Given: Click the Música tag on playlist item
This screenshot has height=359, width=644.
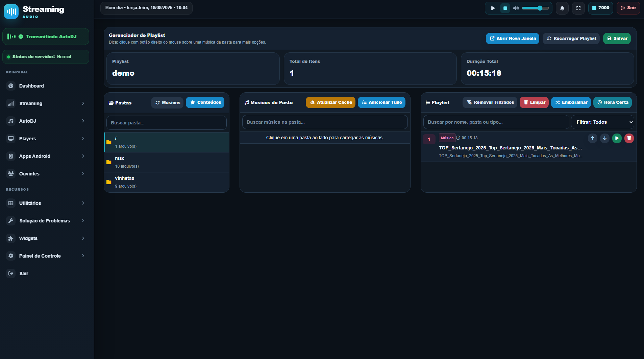Looking at the screenshot, I should [x=447, y=138].
